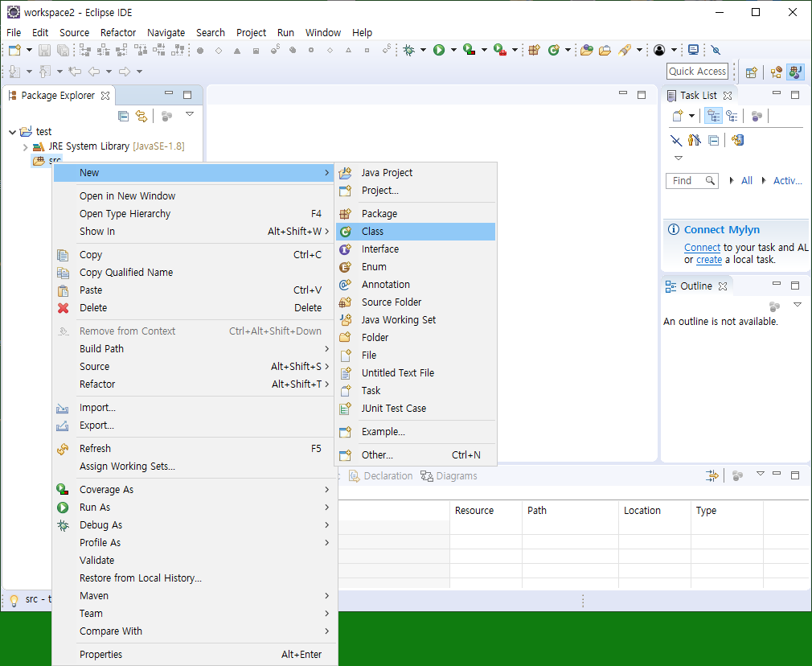Click the Untitled Text File icon
The height and width of the screenshot is (666, 812).
point(346,373)
